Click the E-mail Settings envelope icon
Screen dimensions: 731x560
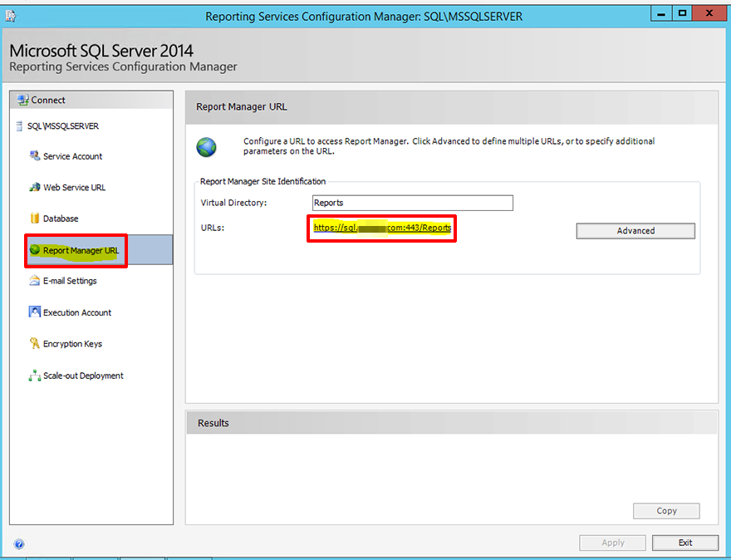[x=35, y=281]
